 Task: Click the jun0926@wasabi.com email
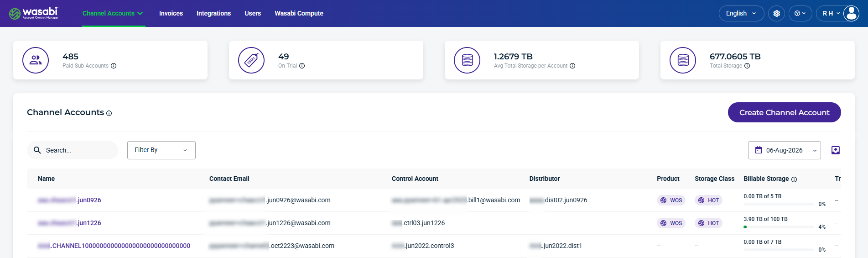270,200
